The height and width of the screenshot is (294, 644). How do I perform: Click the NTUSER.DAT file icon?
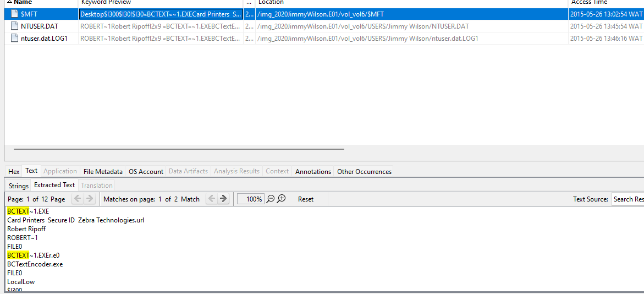tap(15, 26)
